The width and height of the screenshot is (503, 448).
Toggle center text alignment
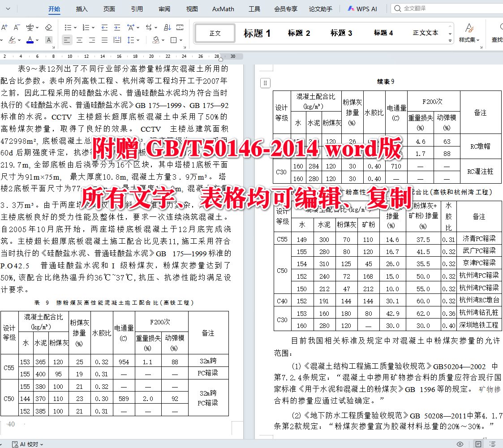pyautogui.click(x=80, y=40)
